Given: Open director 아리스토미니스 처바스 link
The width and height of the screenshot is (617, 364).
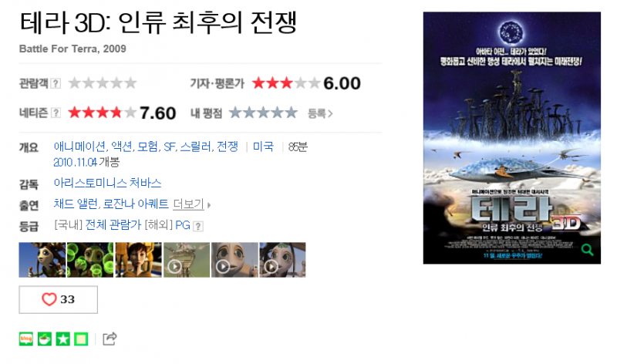Looking at the screenshot, I should coord(107,183).
